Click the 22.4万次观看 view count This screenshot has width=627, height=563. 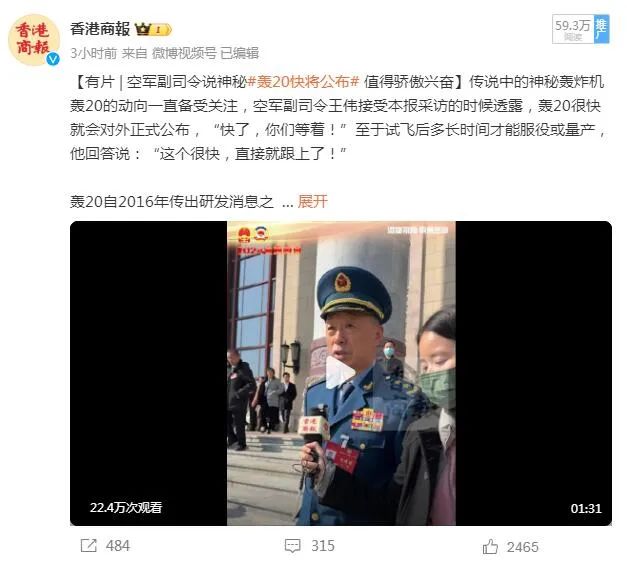pos(126,507)
